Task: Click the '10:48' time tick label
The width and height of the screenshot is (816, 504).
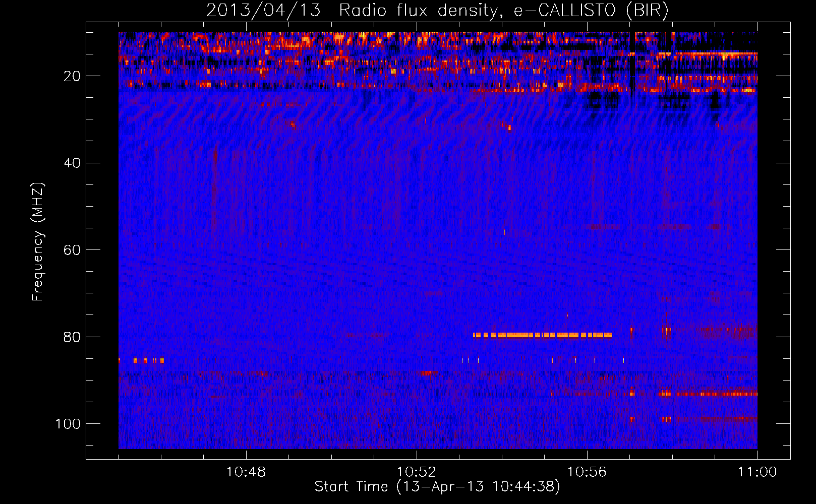Action: tap(246, 472)
